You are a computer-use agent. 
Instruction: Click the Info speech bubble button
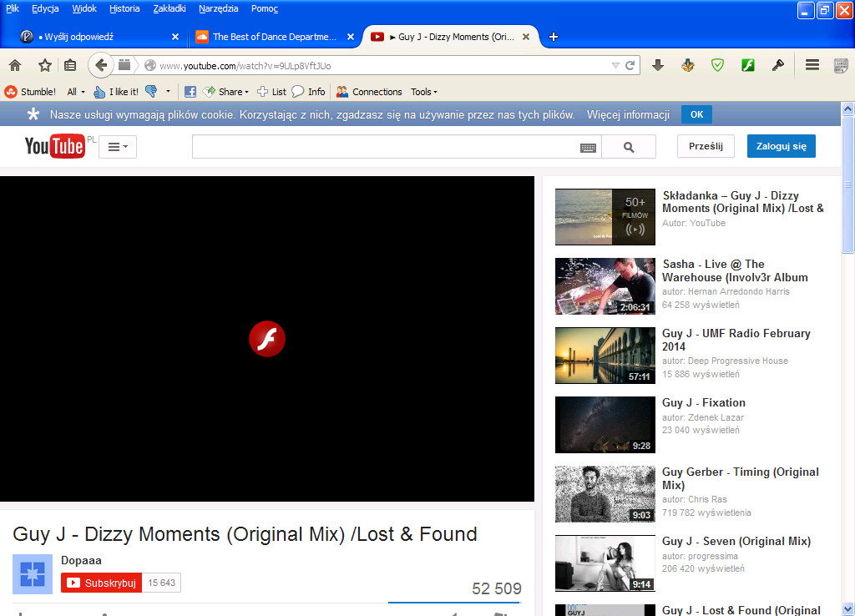click(x=309, y=92)
